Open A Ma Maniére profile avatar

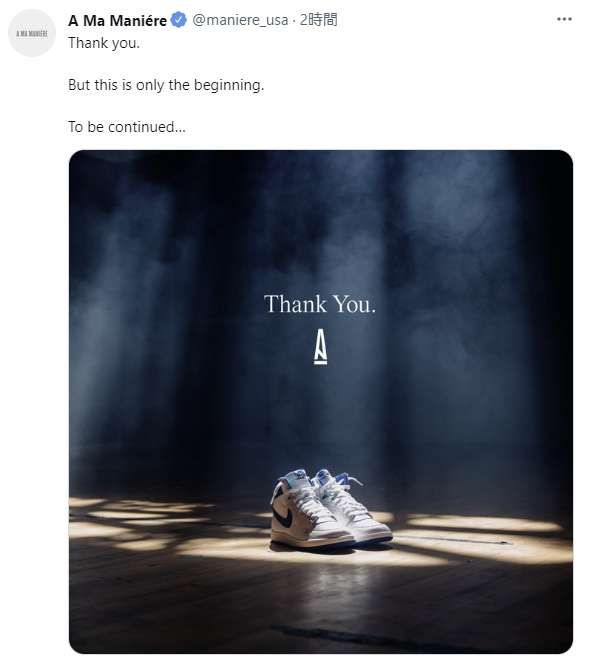click(32, 33)
